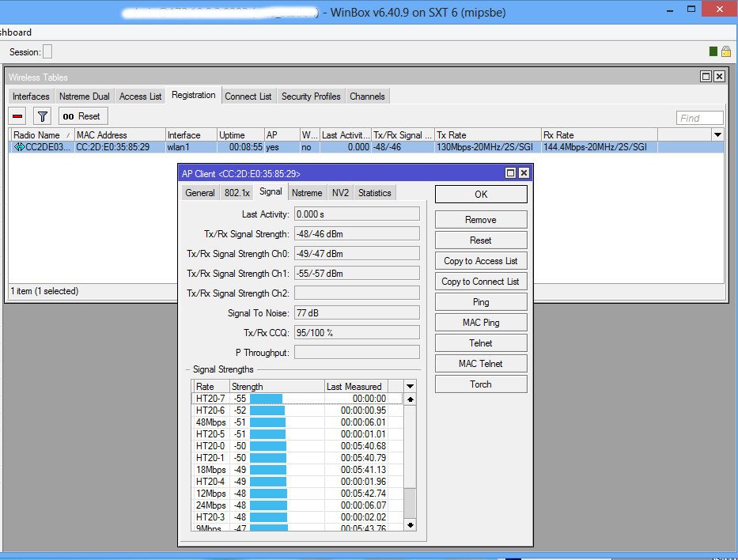Click the green status indicator square

[x=713, y=51]
